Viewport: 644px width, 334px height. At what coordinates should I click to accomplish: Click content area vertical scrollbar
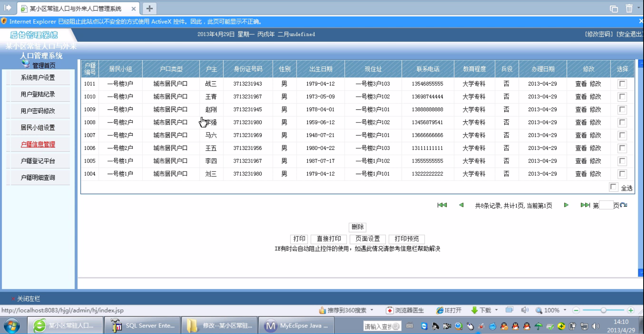[641, 168]
